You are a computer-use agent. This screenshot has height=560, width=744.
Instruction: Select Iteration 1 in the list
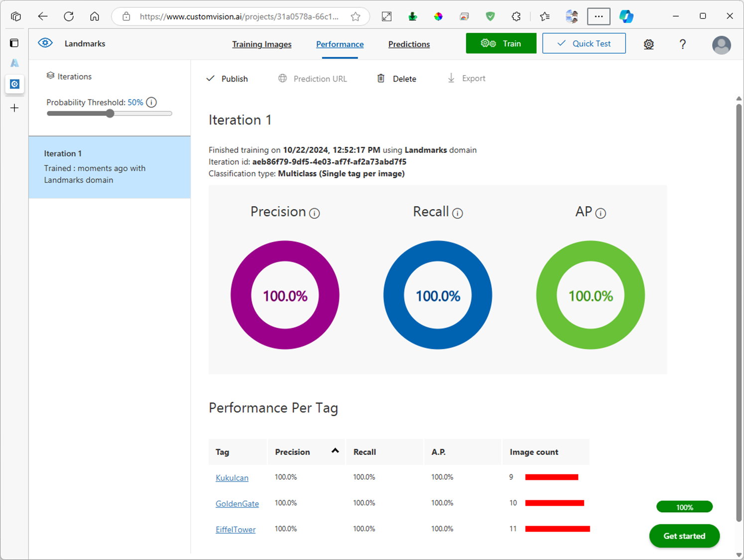(109, 167)
